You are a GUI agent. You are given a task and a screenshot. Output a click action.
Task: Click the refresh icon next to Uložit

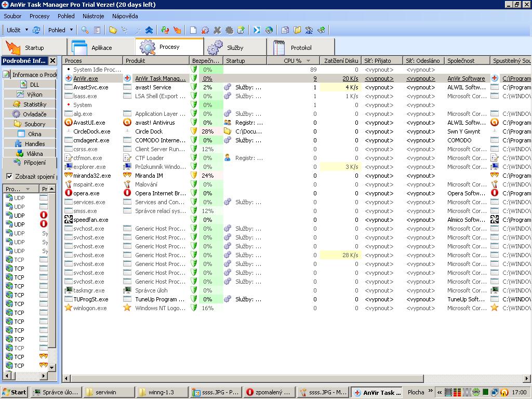click(36, 30)
